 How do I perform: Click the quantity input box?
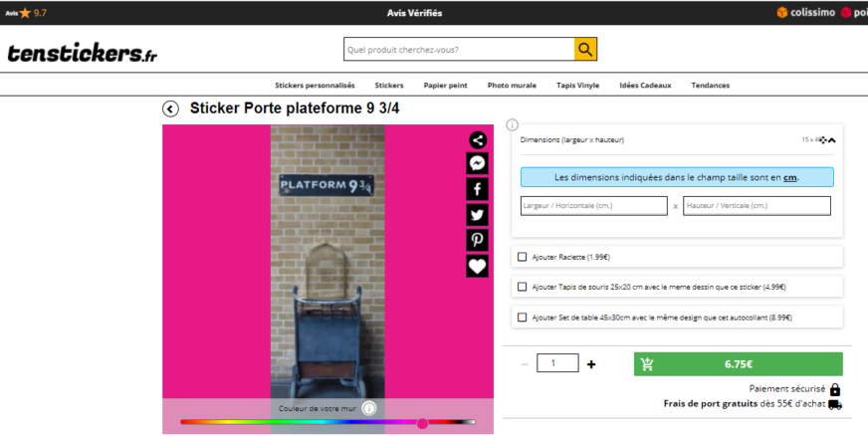(557, 363)
